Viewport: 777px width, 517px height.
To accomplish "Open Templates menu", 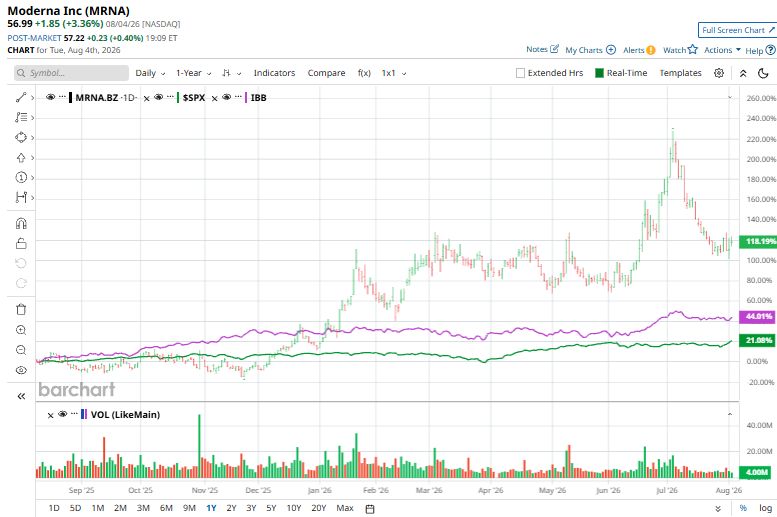I will coord(680,73).
